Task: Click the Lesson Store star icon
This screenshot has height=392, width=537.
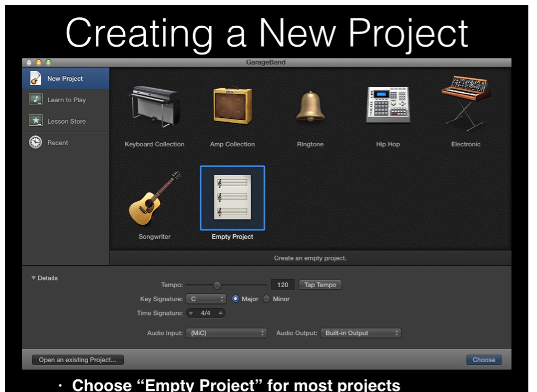Action: (36, 121)
